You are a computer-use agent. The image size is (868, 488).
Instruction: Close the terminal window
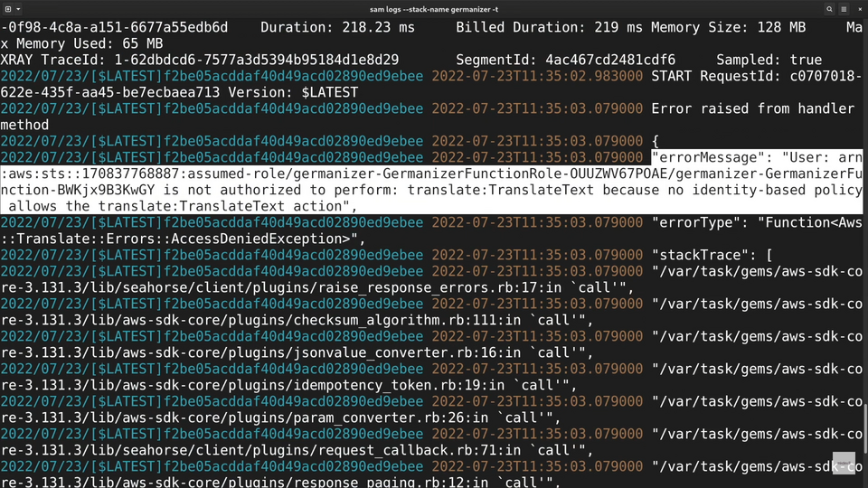(860, 9)
